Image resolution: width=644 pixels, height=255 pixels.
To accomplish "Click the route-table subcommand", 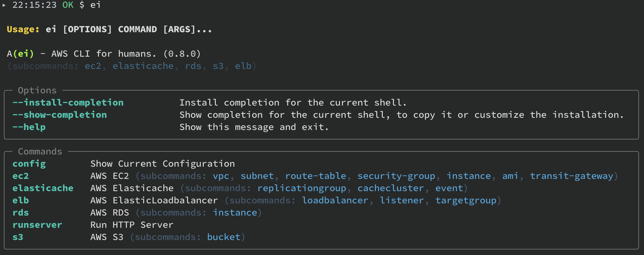I will pos(316,176).
